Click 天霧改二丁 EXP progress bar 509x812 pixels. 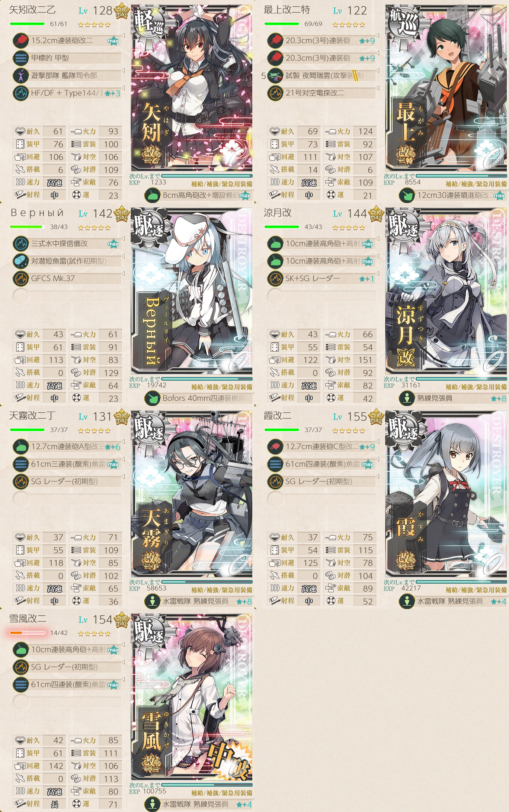207,582
